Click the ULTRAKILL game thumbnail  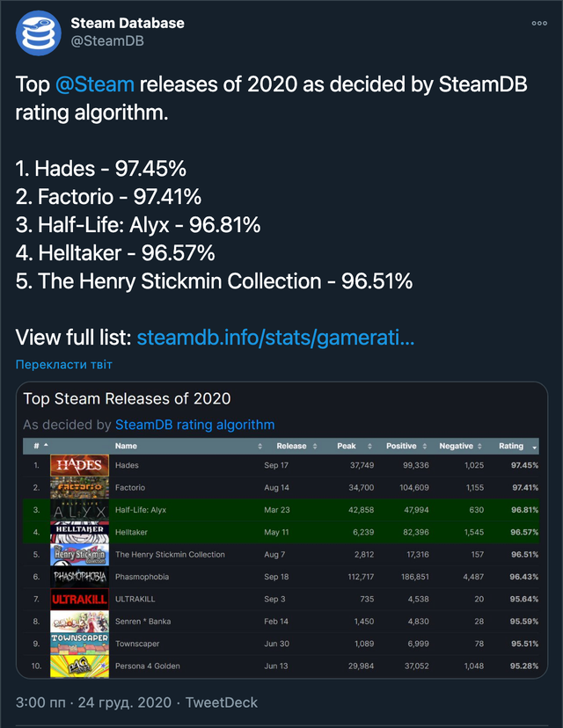click(x=80, y=599)
